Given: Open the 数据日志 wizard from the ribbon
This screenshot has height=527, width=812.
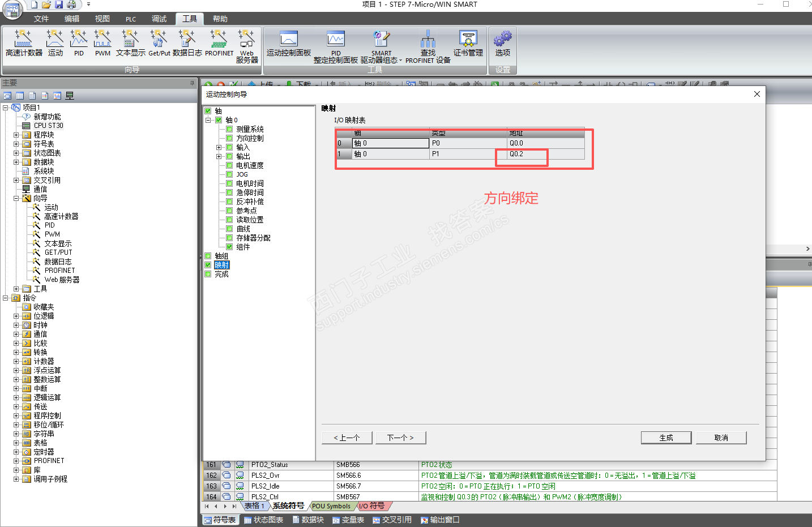Looking at the screenshot, I should [x=187, y=44].
